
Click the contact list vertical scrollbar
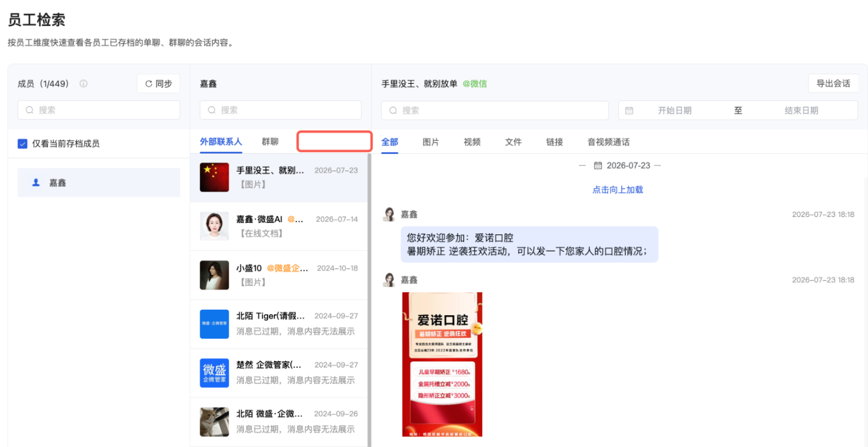[x=369, y=300]
